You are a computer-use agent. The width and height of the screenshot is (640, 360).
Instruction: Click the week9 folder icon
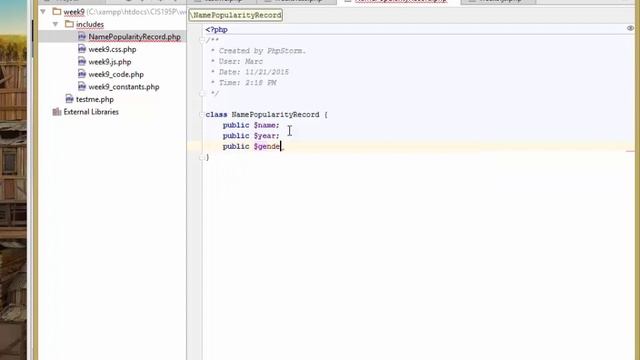pos(57,11)
